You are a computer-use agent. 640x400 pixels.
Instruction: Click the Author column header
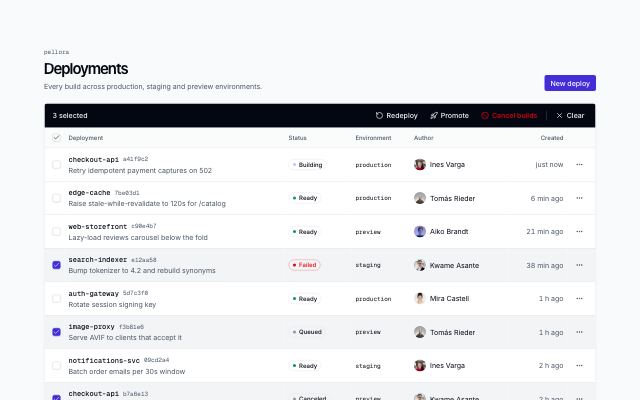pos(423,138)
